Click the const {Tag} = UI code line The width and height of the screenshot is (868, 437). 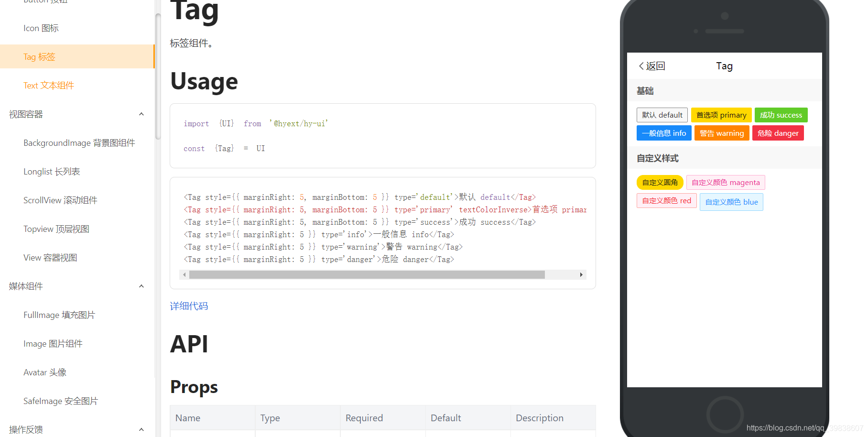pyautogui.click(x=224, y=148)
